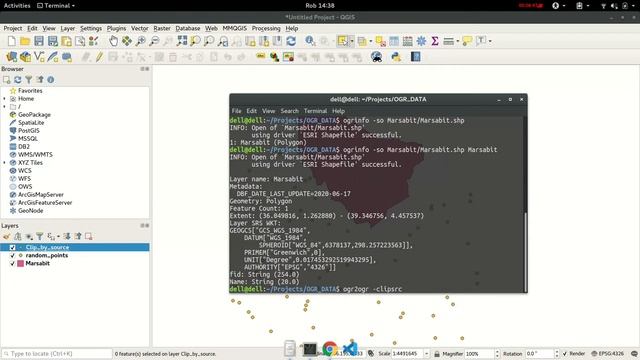Expand the Home tree item
Screen dimensions: 640x360
(4, 99)
